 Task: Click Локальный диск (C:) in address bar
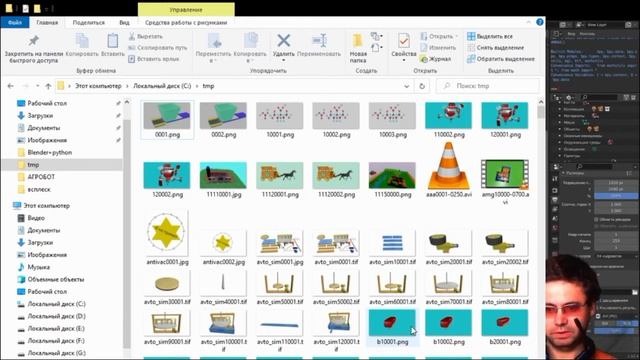(162, 86)
